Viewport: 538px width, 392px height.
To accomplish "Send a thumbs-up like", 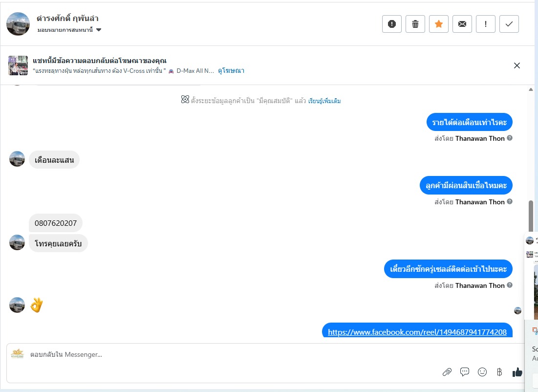I will click(517, 372).
